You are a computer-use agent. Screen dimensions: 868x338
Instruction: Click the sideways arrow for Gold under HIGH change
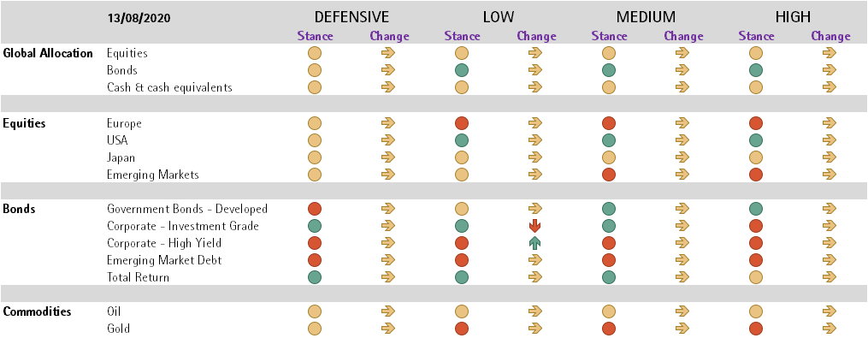pos(829,329)
